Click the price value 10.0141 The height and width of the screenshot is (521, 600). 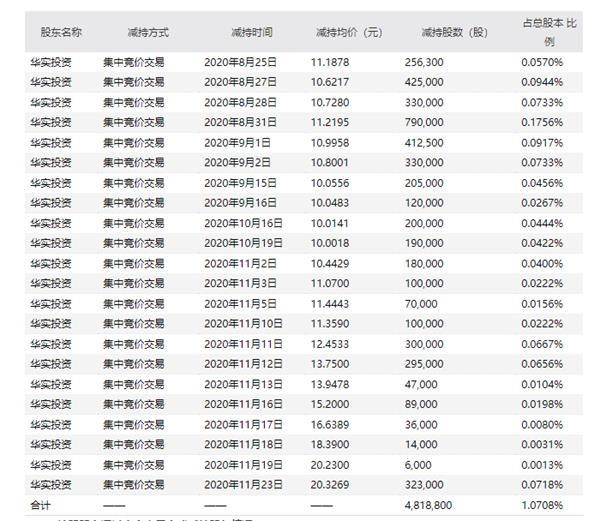[x=330, y=223]
